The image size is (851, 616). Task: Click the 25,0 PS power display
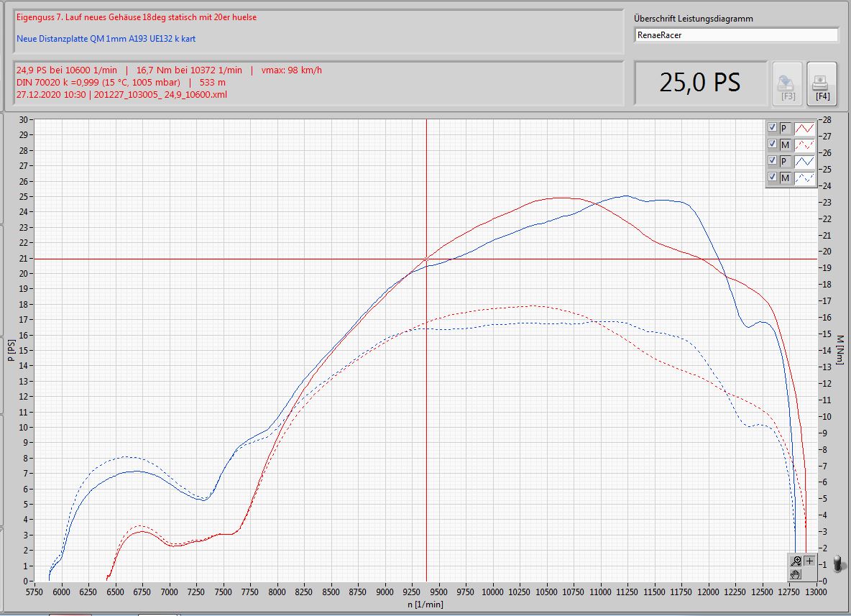(x=699, y=83)
